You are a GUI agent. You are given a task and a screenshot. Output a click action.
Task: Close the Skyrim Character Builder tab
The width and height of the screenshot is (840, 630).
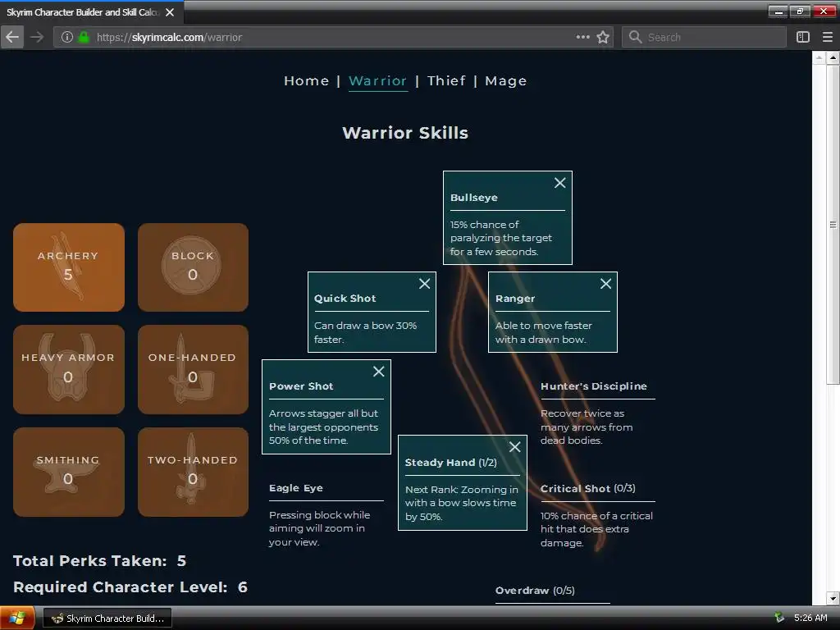pyautogui.click(x=170, y=12)
